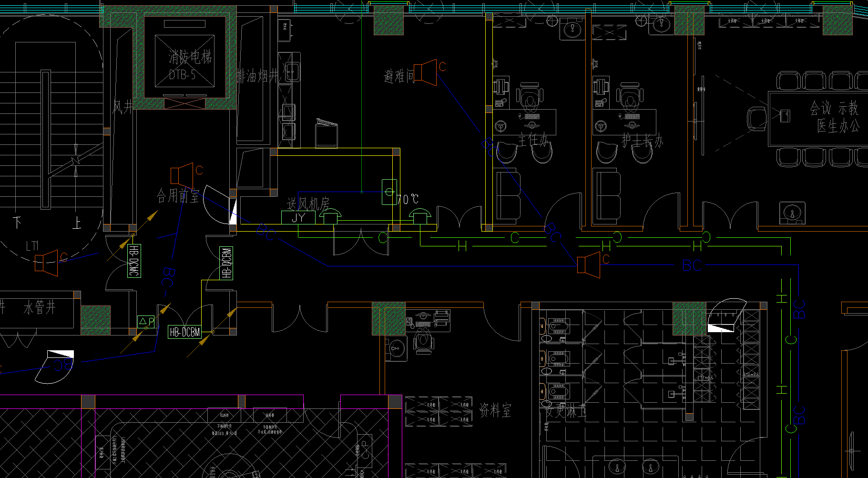This screenshot has width=868, height=478.
Task: Pick the vertical HB-DCBM device box
Action: [226, 263]
